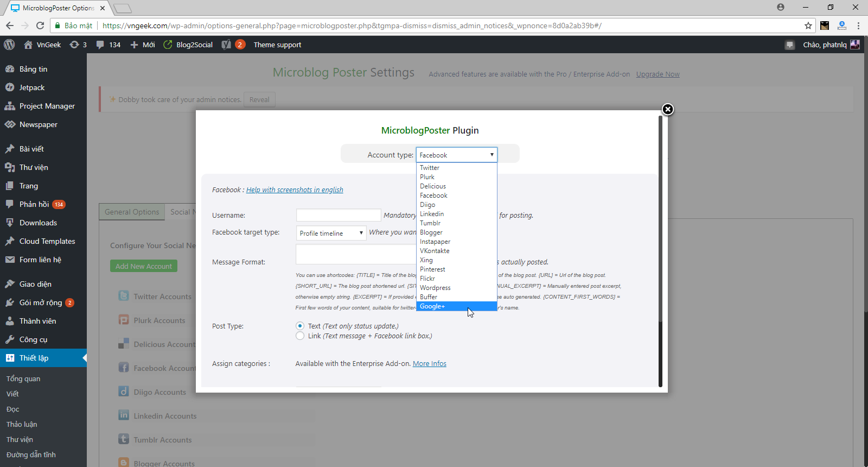Open Giao diện appearance menu
868x467 pixels.
pos(43,284)
